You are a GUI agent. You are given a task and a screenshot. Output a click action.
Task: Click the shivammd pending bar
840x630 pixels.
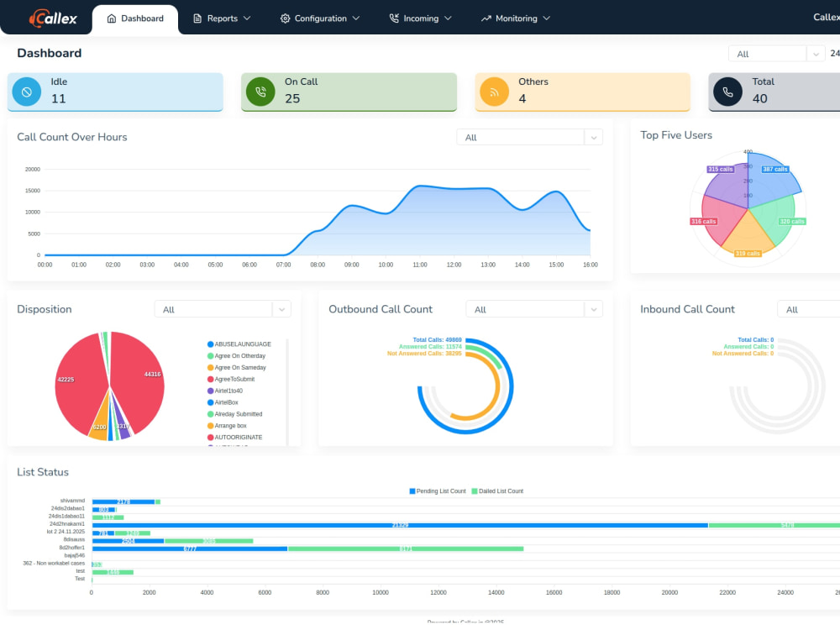123,502
